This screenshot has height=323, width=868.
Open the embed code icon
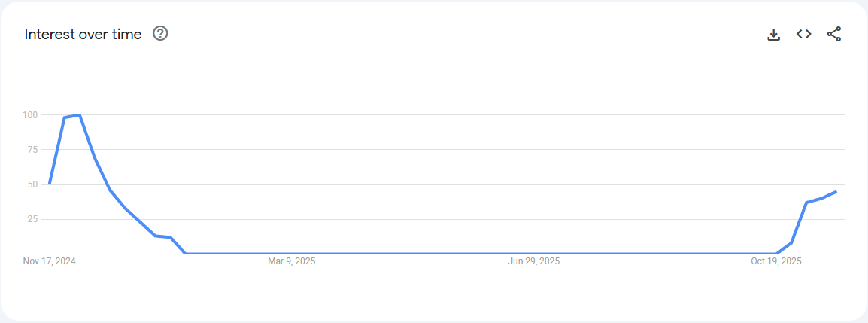(803, 34)
